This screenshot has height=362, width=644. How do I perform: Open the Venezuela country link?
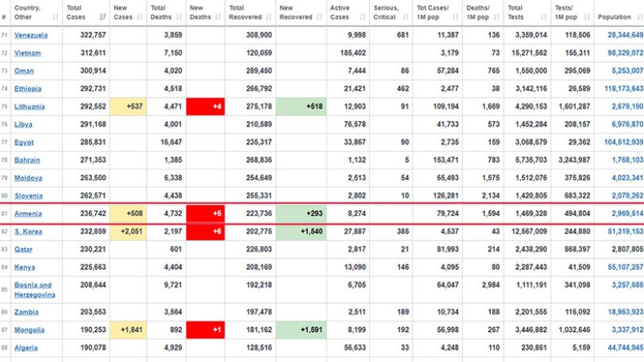point(31,35)
